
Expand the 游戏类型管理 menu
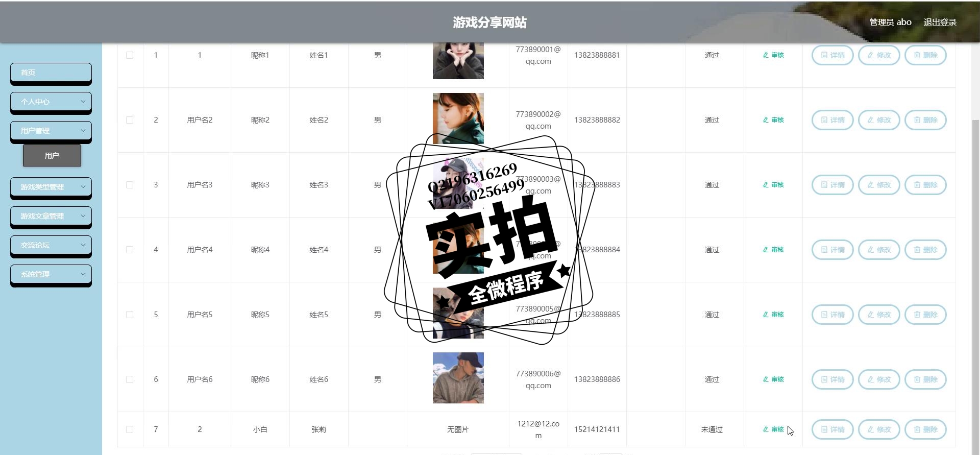point(51,187)
